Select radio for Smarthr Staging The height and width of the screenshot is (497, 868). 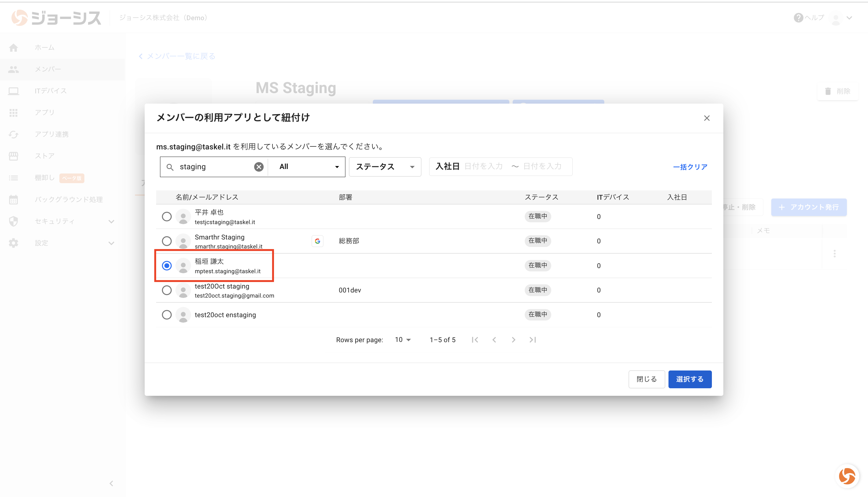click(x=167, y=241)
